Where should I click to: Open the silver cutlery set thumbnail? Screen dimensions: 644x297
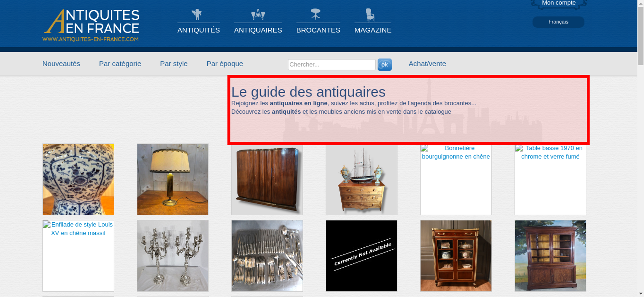[x=267, y=256]
